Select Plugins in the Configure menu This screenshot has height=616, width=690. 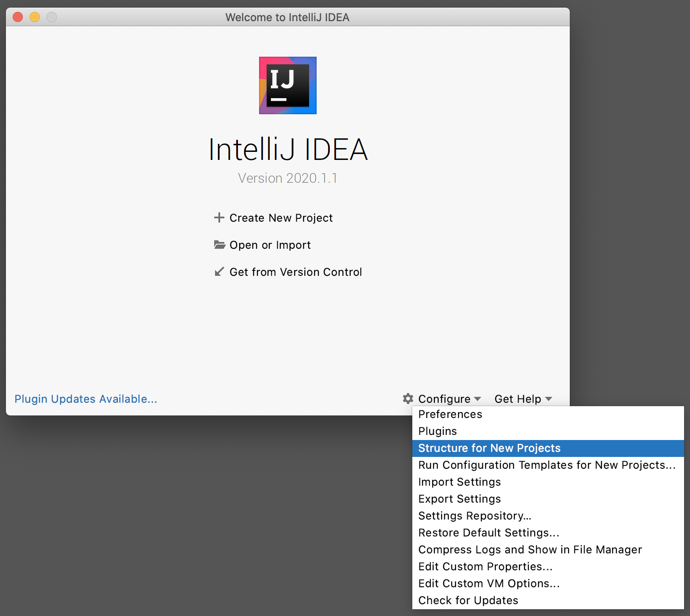438,431
